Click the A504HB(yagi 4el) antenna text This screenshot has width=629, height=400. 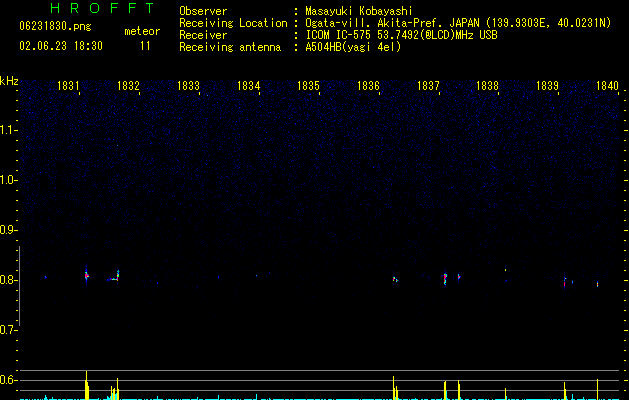353,47
